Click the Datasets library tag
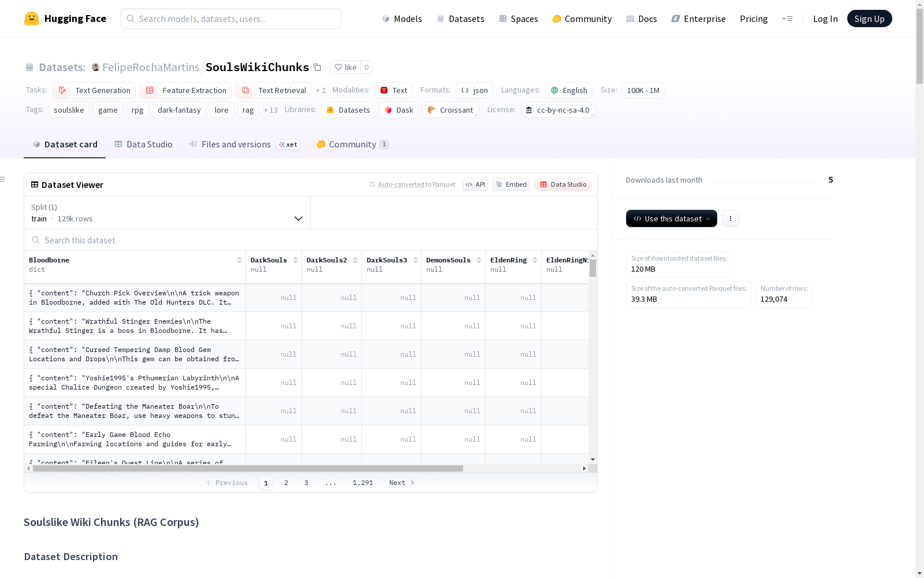 (x=348, y=110)
